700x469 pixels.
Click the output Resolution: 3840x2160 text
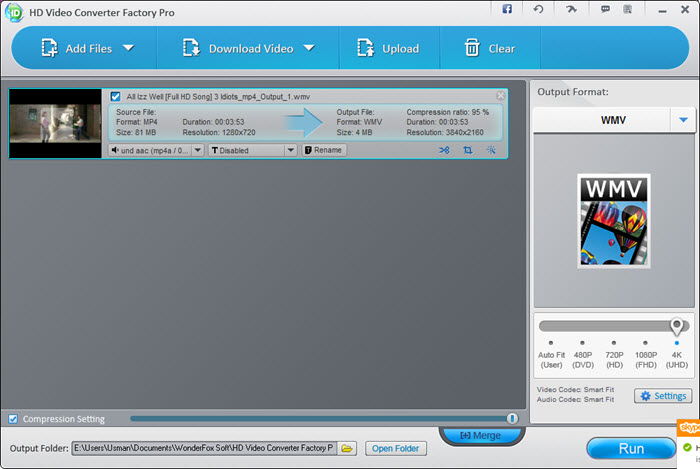click(x=445, y=133)
